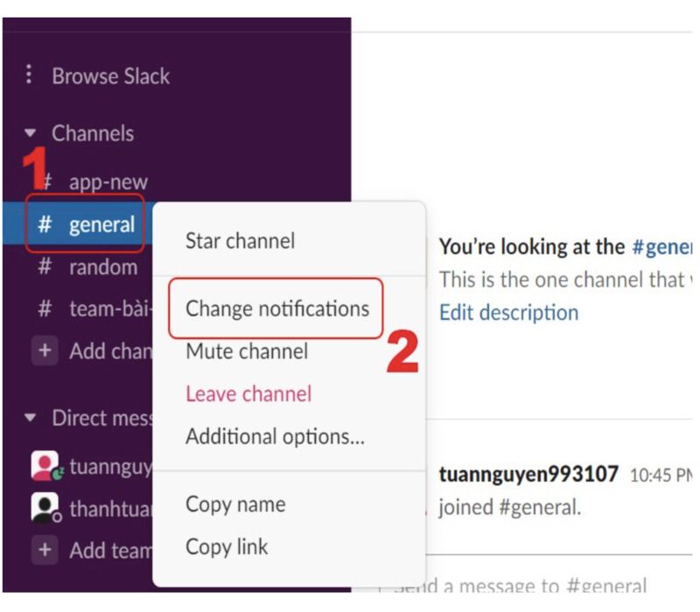Viewport: 700px width, 612px height.
Task: Click the Browse Slack label
Action: tap(111, 76)
